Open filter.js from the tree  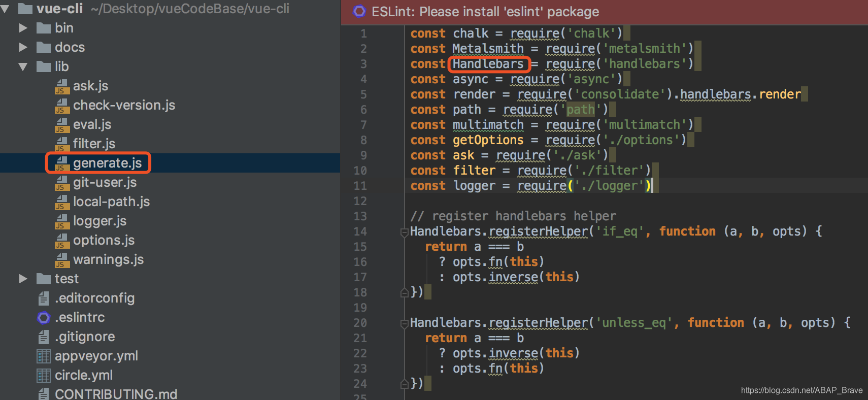(94, 144)
